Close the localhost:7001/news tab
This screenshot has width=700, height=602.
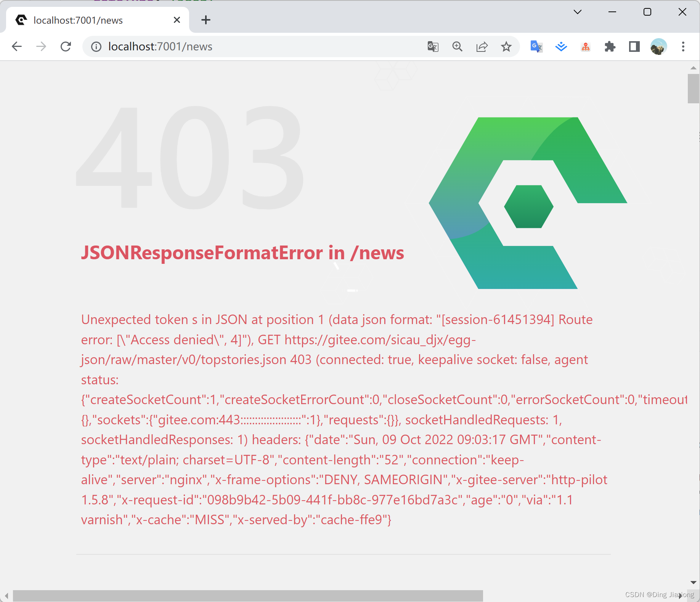[x=177, y=20]
